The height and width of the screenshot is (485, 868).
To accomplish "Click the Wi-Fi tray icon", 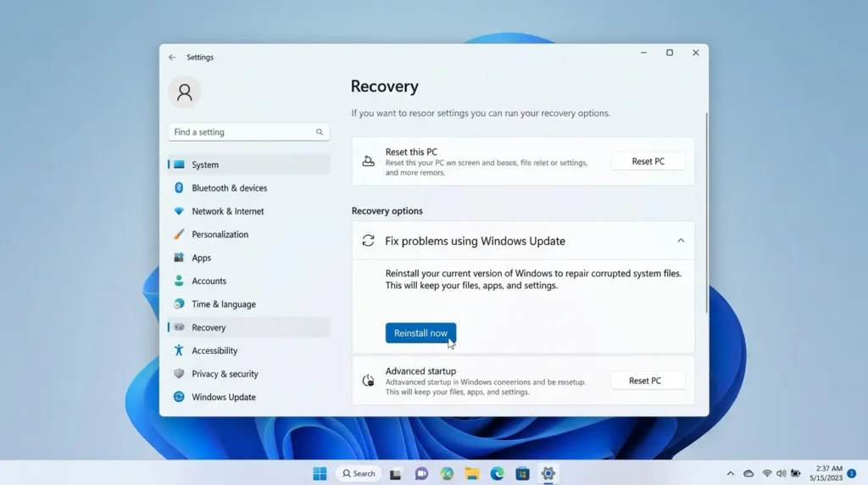I will click(766, 473).
